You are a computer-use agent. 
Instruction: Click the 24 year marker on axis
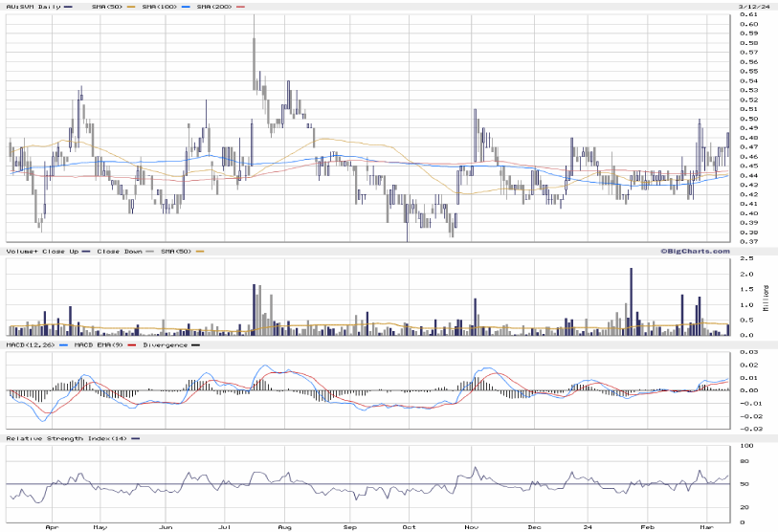click(591, 526)
